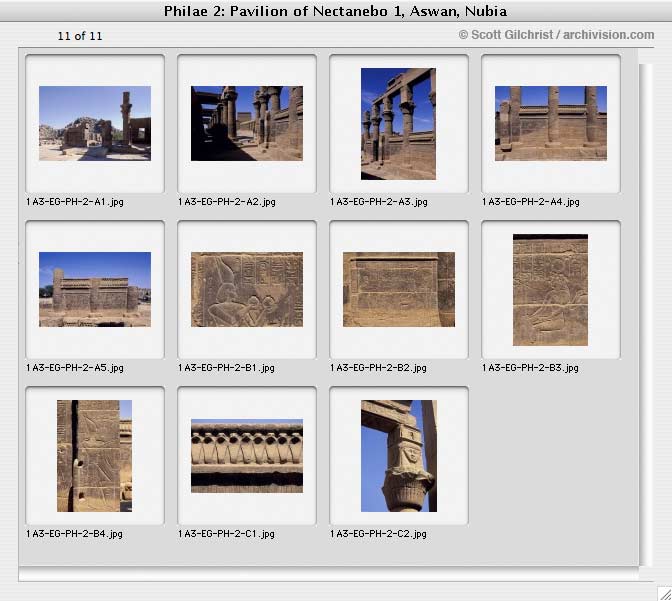
Task: Click file name 1A3-EG-PH-2-A2.jpg
Action: click(x=227, y=201)
